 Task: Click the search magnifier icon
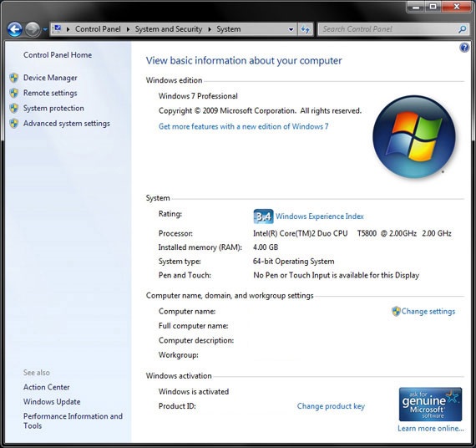coord(462,29)
